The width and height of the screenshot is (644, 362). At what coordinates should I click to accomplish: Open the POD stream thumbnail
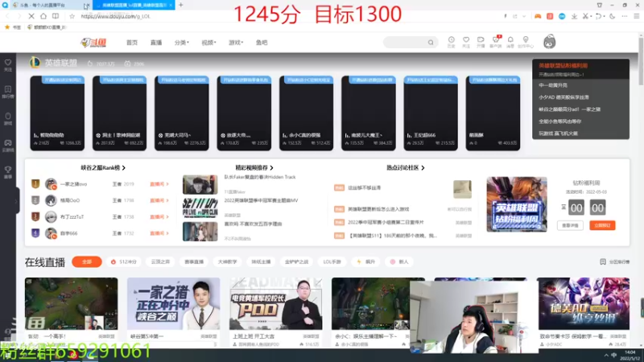(x=275, y=304)
